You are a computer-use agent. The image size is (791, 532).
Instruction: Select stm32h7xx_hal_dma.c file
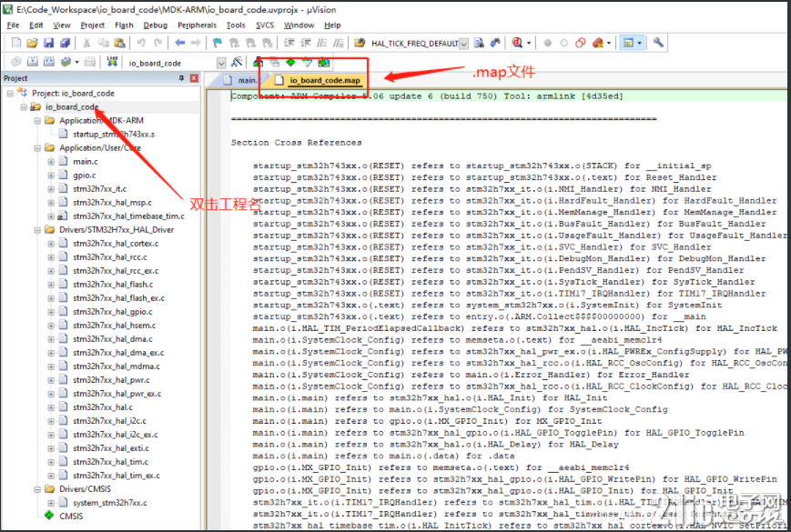(113, 339)
